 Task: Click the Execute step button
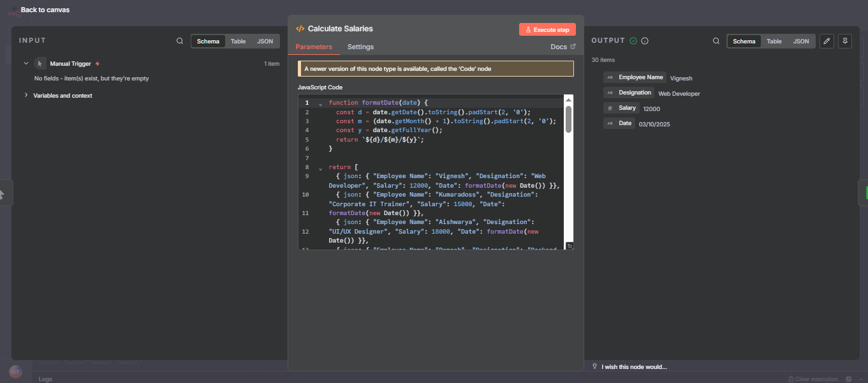point(547,29)
